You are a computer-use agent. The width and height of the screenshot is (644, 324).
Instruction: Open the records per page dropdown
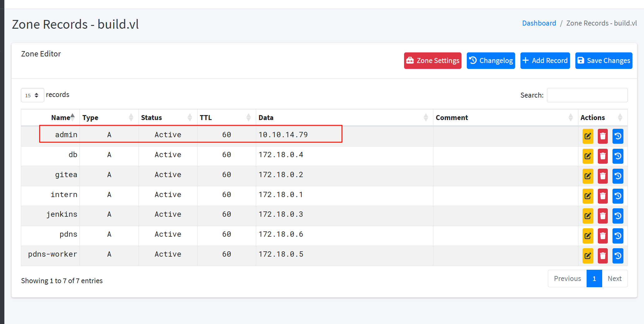click(32, 95)
